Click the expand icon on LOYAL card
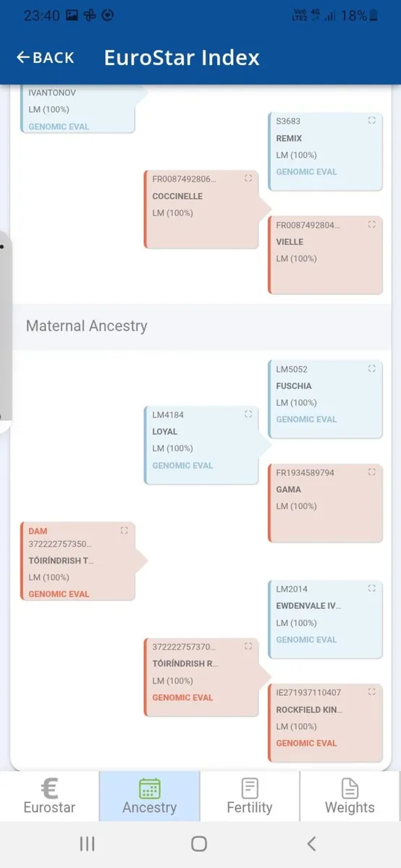 coord(248,414)
